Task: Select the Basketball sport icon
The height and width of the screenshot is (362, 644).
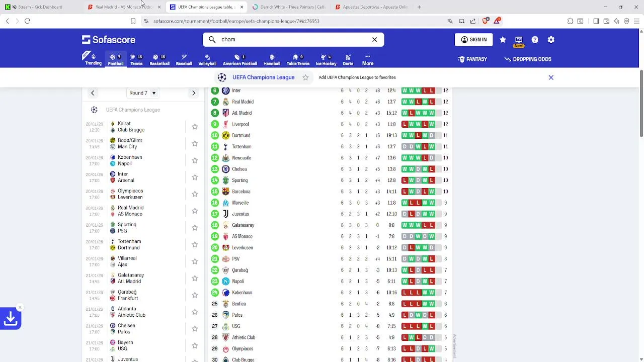Action: [x=159, y=59]
